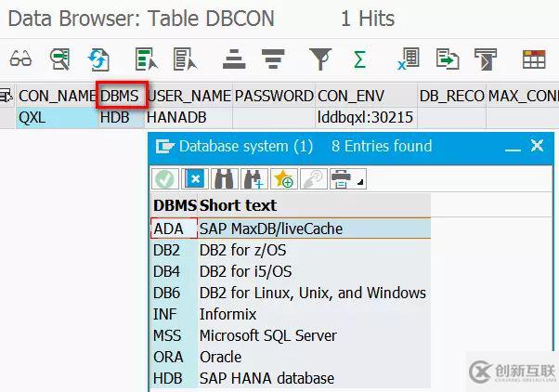Select the DB2 for i5/OS entry
559x392 pixels.
tap(291, 271)
